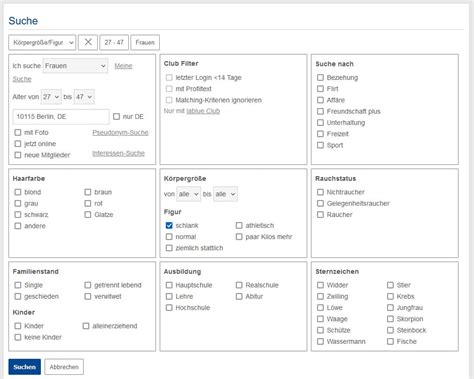Screen dimensions: 474x379
Task: Open the Körpergröße/Figur dropdown
Action: tap(42, 42)
